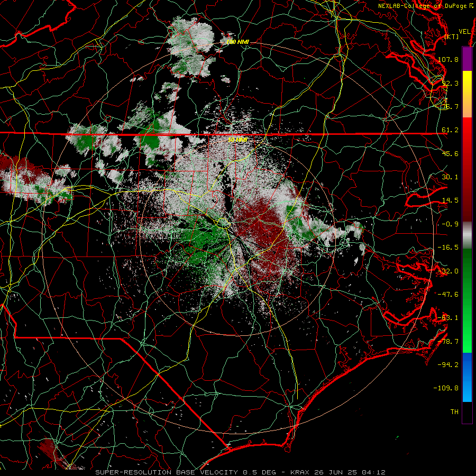Click the 107.8 velocity scale value

pos(448,59)
